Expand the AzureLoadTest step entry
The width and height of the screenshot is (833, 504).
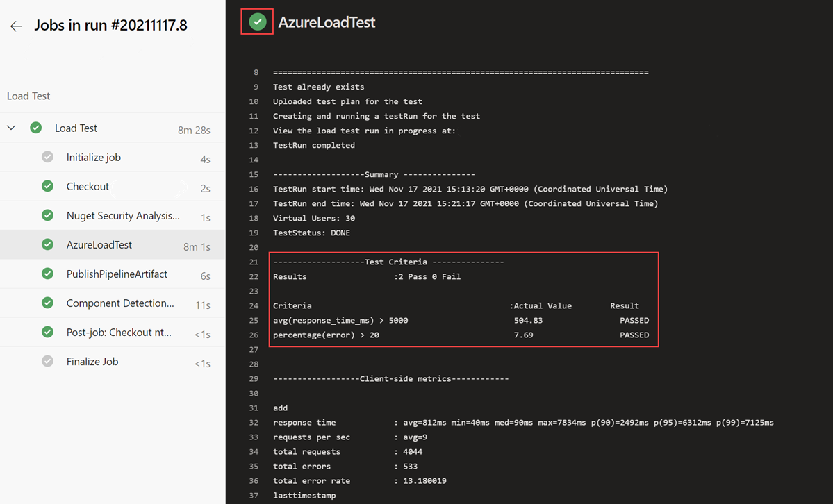101,244
